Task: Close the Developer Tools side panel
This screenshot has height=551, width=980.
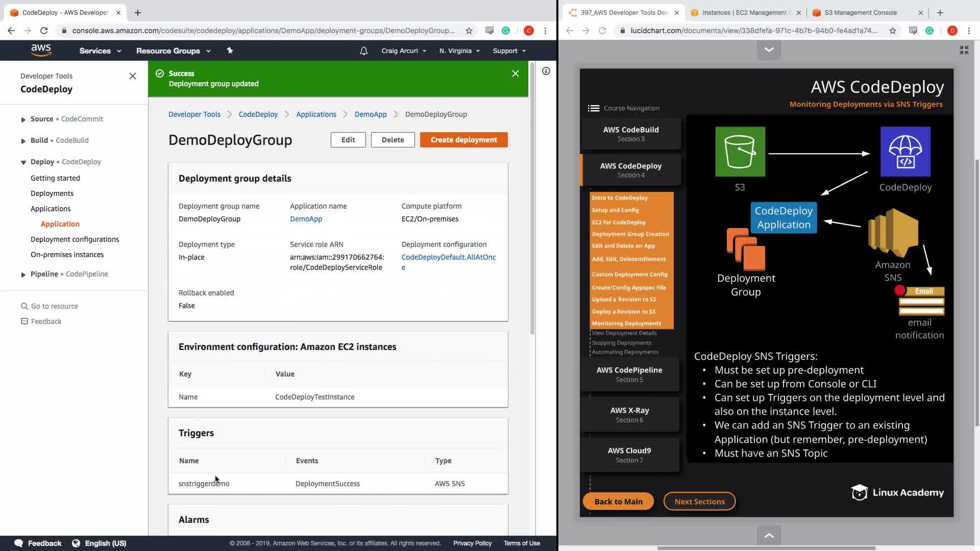Action: [x=133, y=76]
